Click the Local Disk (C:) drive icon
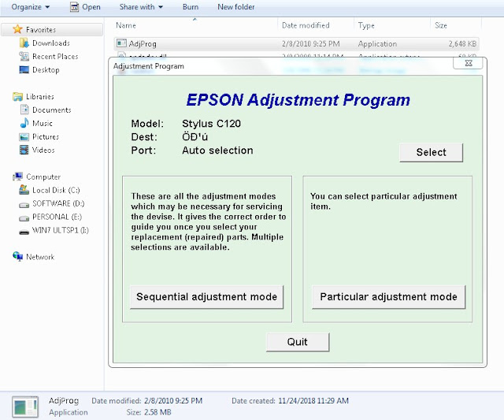This screenshot has width=504, height=420. [x=24, y=190]
